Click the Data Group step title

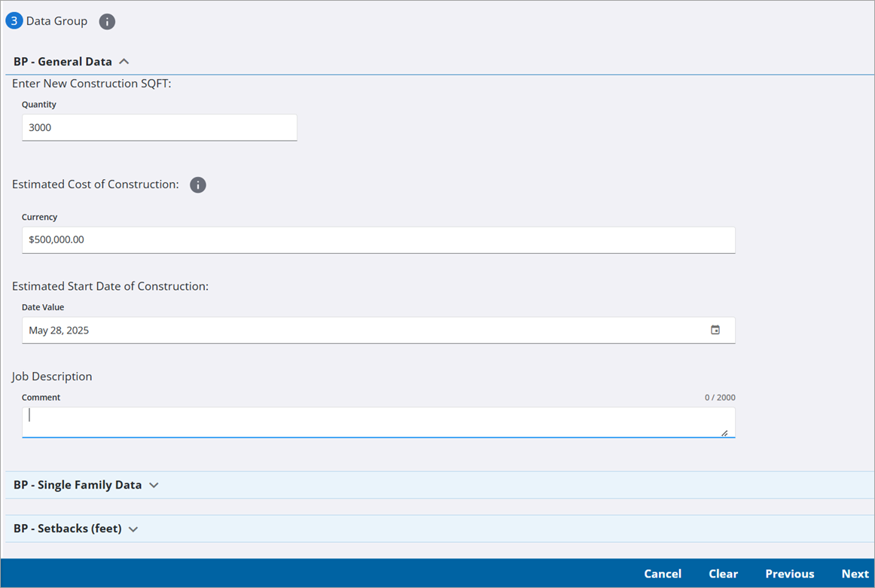pyautogui.click(x=56, y=21)
